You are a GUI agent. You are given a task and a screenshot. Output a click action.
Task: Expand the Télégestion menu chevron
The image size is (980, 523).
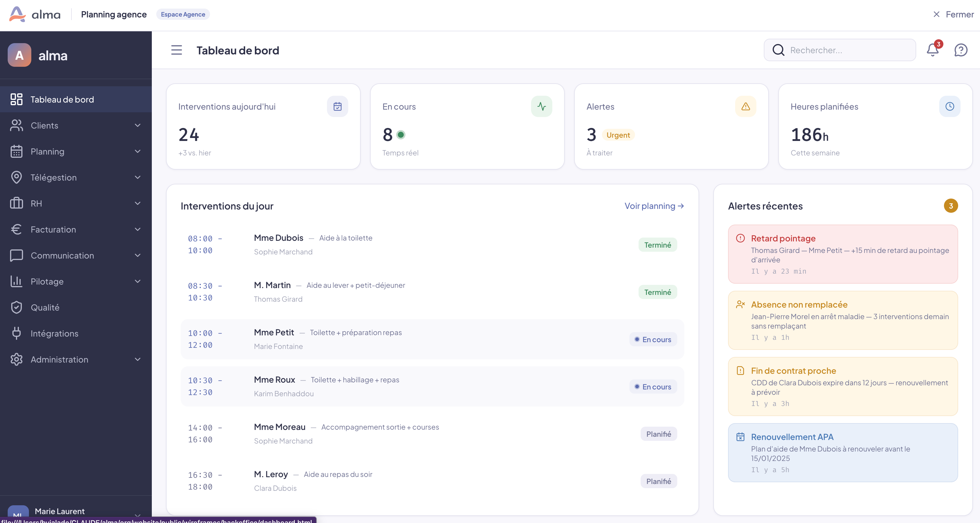138,177
